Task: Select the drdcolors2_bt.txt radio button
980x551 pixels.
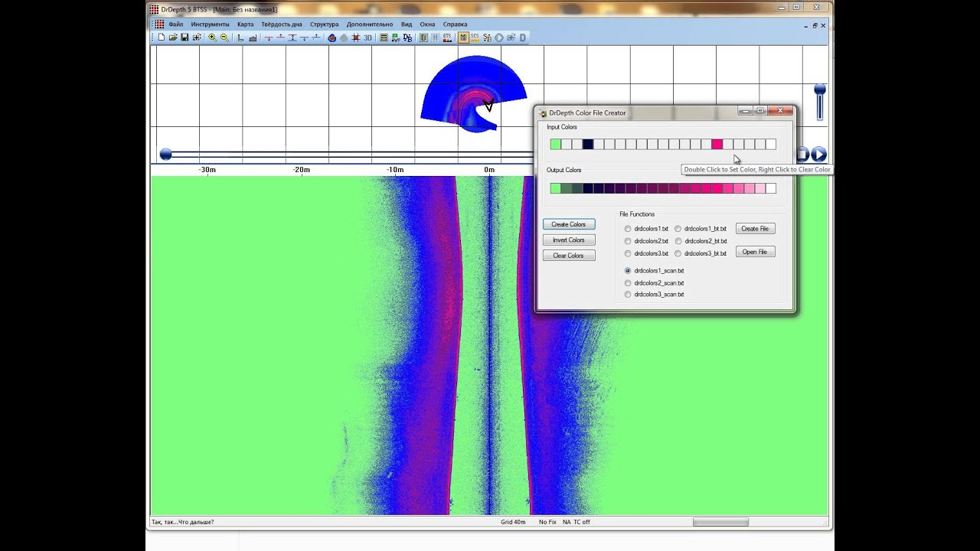Action: [x=678, y=241]
